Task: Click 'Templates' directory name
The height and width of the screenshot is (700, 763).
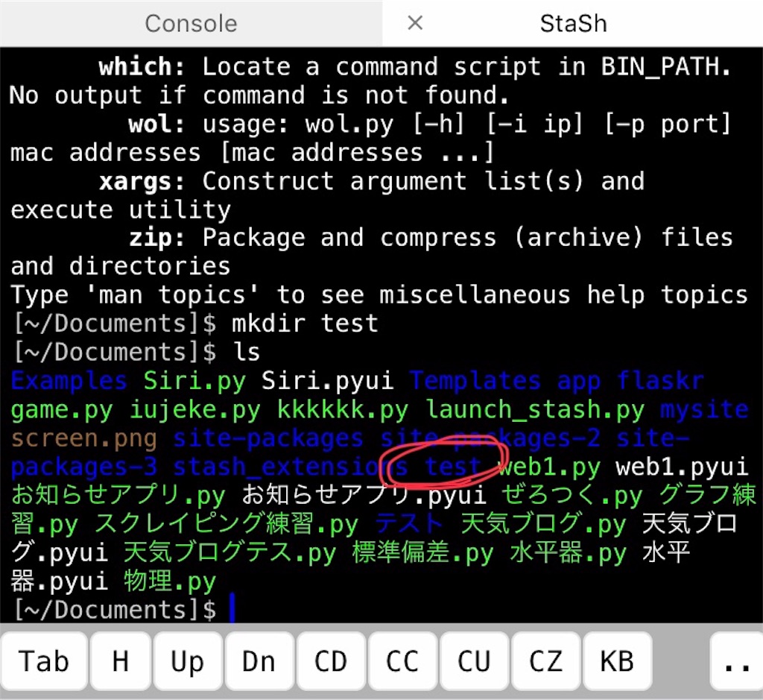Action: [x=475, y=380]
